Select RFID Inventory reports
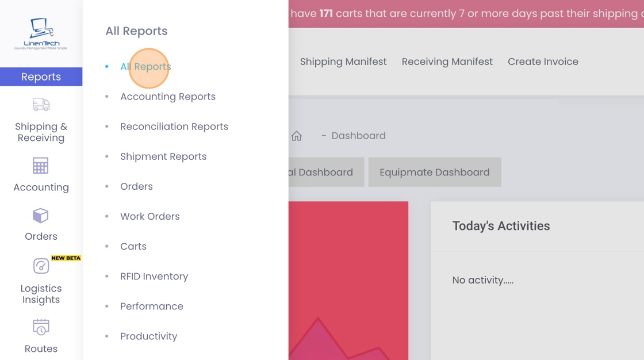The height and width of the screenshot is (360, 644). 154,276
